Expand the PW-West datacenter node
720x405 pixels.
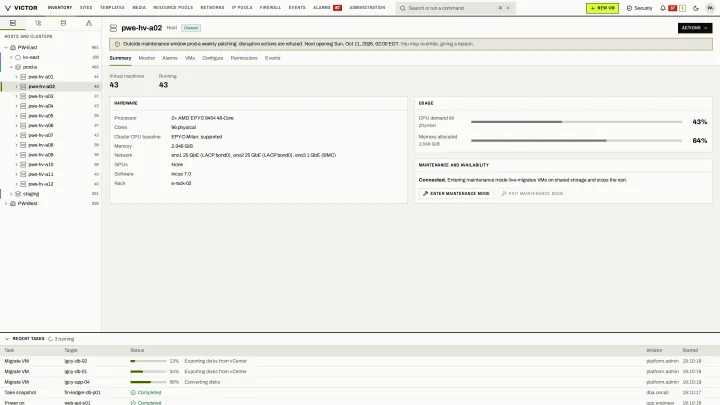[x=6, y=203]
